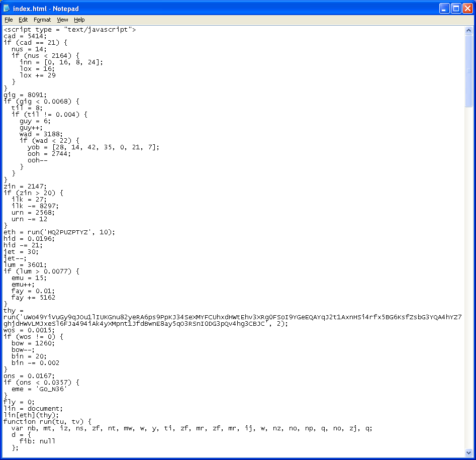
Task: Place cursor on the eme = 'Go_N36' line
Action: (39, 389)
